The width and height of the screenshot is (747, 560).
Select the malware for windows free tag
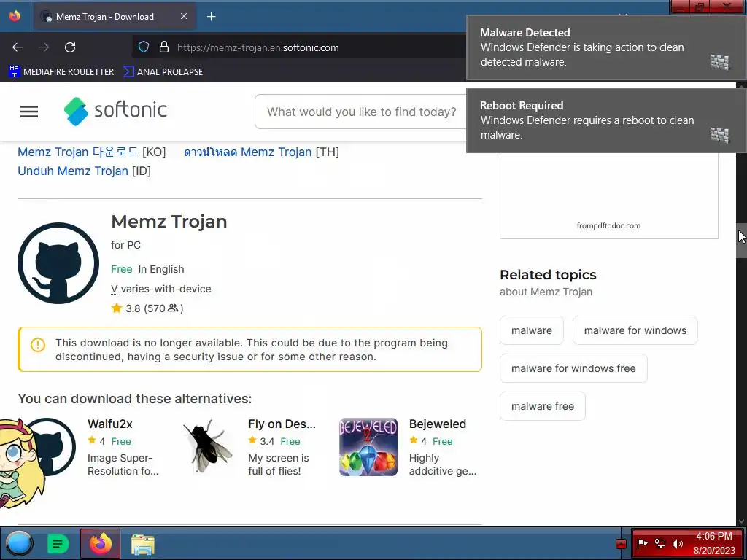[573, 368]
